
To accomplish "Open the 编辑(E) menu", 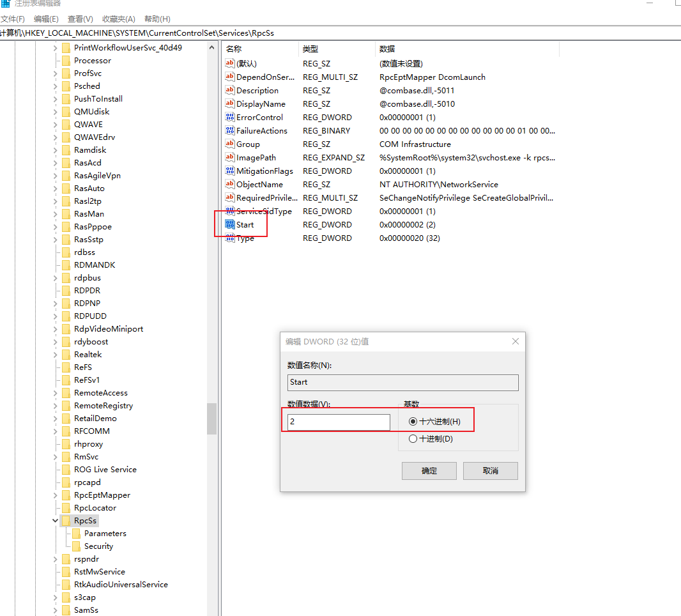I will tap(46, 19).
